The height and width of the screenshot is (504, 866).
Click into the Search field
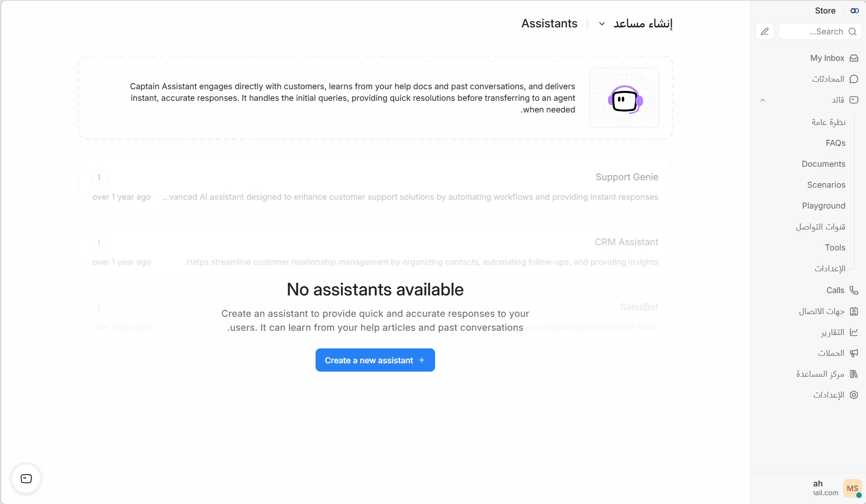pyautogui.click(x=820, y=32)
